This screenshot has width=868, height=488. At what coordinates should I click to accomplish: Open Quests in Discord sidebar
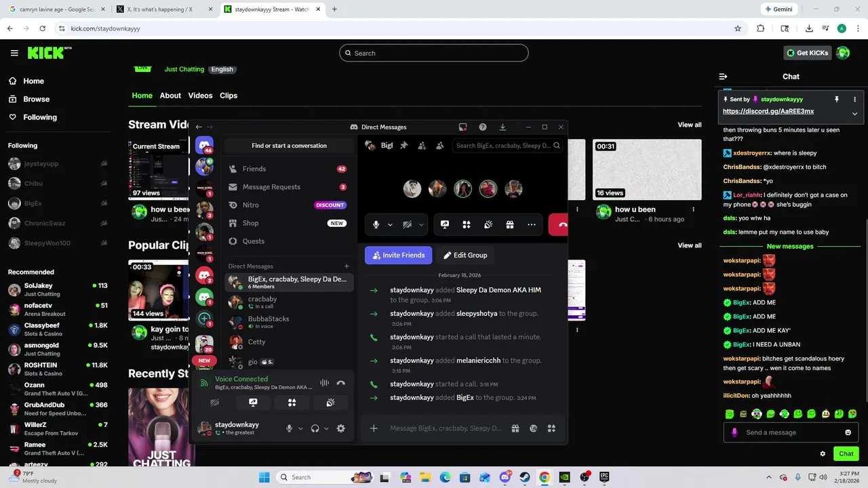point(289,241)
